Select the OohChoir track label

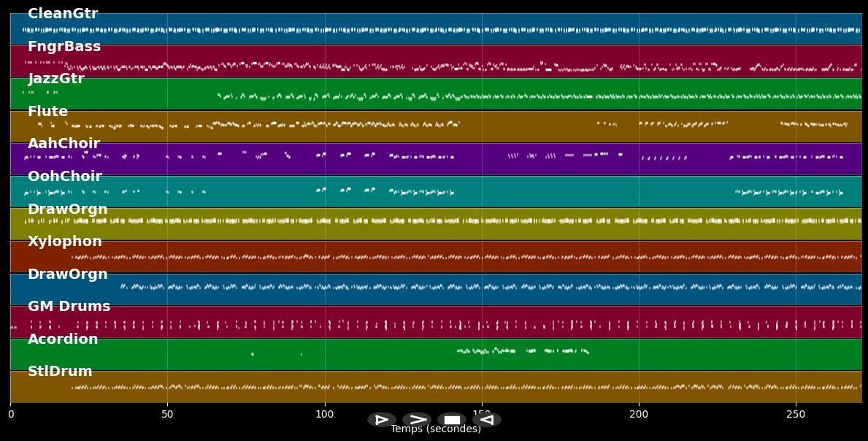click(x=65, y=177)
